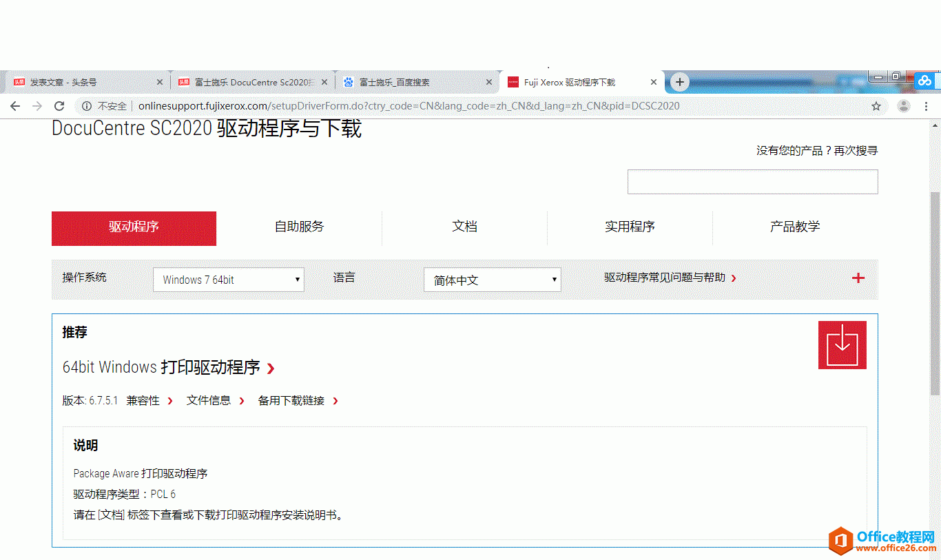Screen dimensions: 941x560
Task: Click the 推荐 heading
Action: click(x=74, y=332)
